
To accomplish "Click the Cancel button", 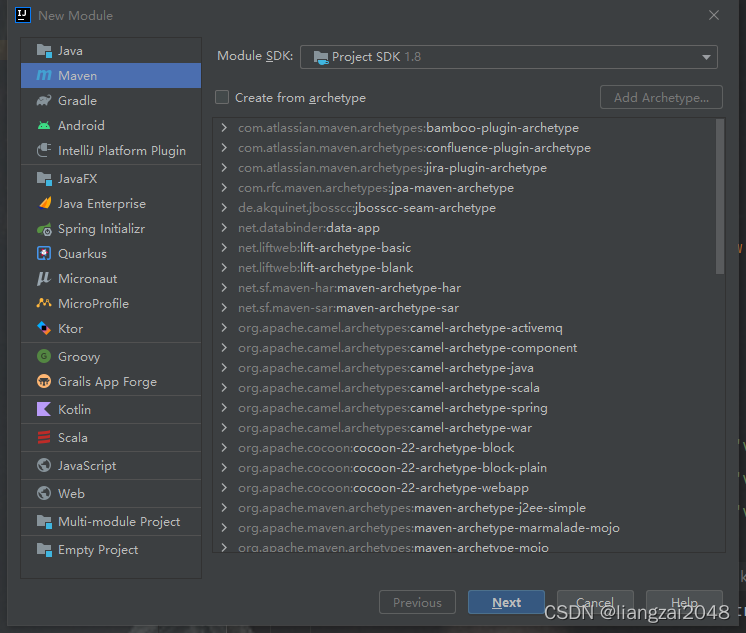I will click(595, 602).
